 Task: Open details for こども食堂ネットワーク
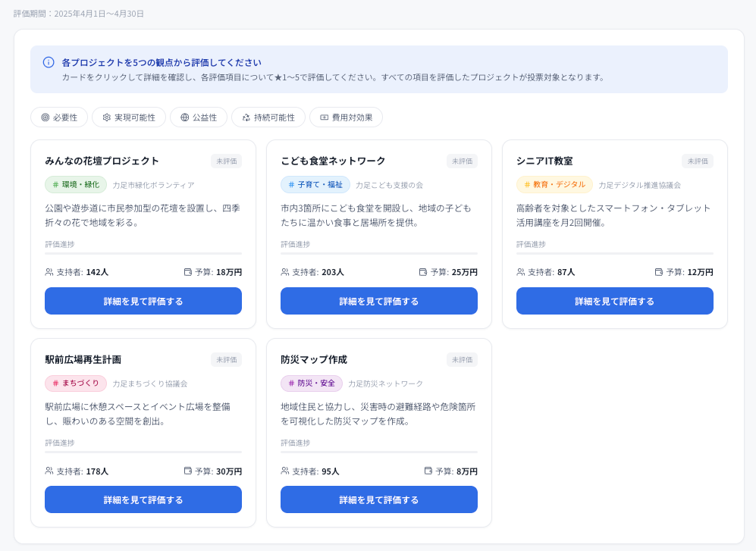[379, 301]
